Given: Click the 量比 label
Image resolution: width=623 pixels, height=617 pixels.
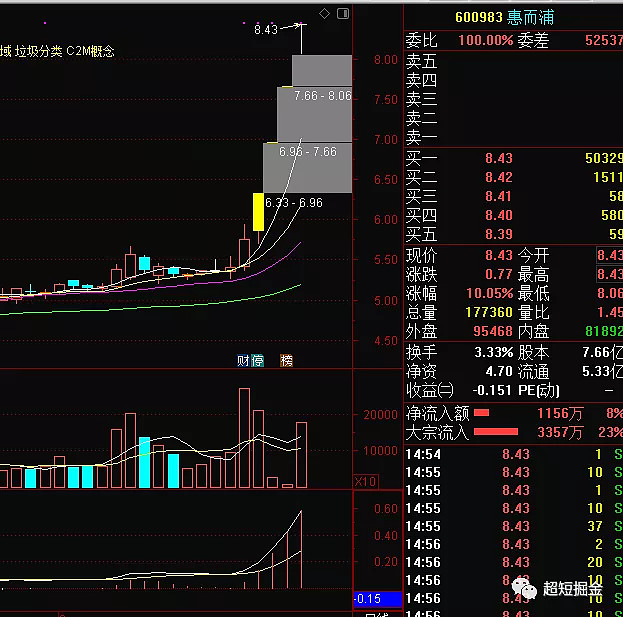Looking at the screenshot, I should click(533, 312).
